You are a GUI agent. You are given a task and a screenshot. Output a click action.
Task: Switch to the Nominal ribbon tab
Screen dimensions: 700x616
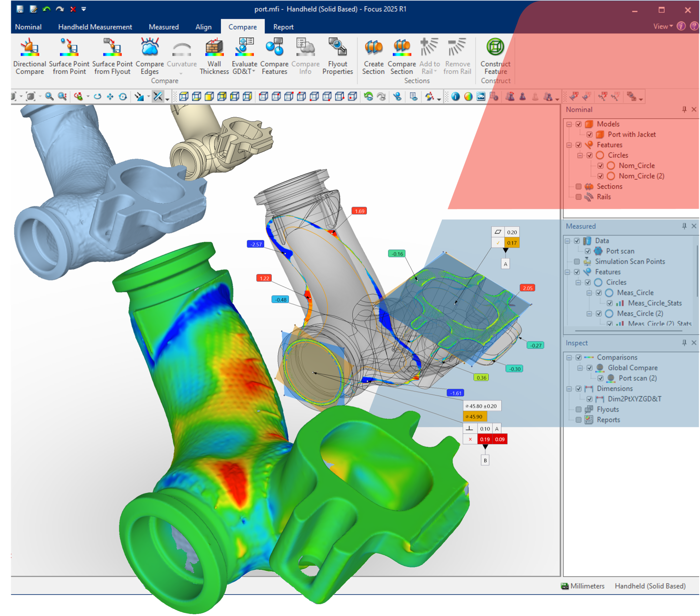(x=28, y=27)
